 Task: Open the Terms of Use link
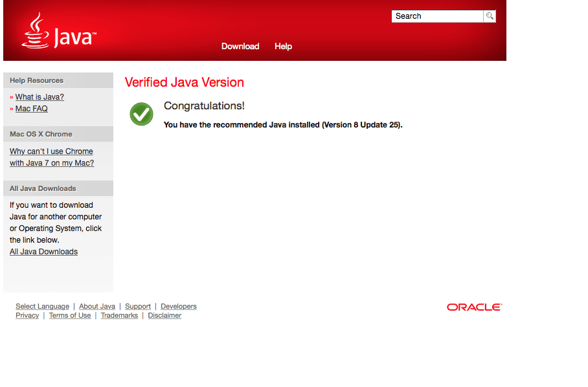tap(70, 315)
